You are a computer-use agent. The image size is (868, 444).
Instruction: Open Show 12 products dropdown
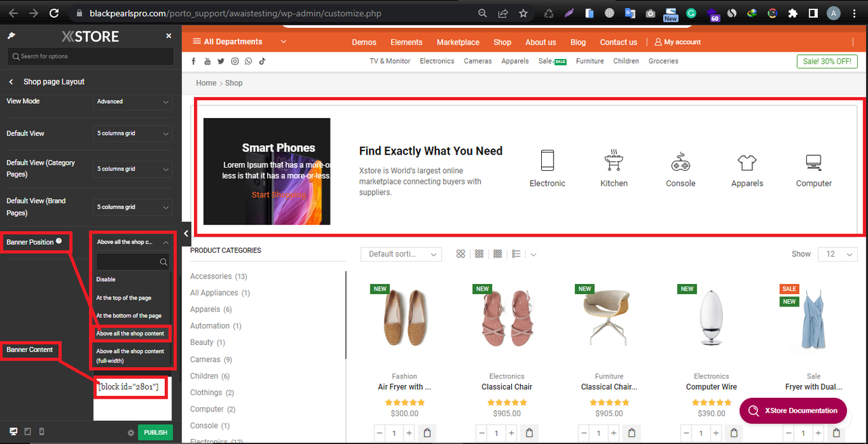837,254
